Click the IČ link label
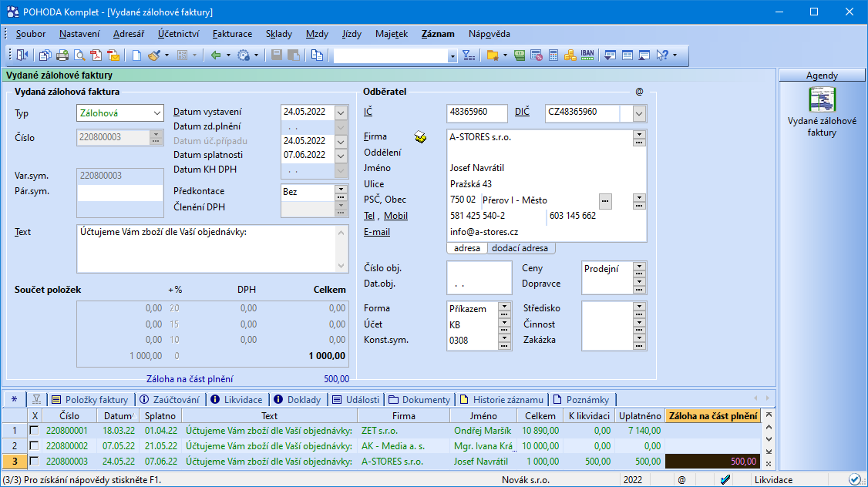This screenshot has width=868, height=487. [368, 112]
